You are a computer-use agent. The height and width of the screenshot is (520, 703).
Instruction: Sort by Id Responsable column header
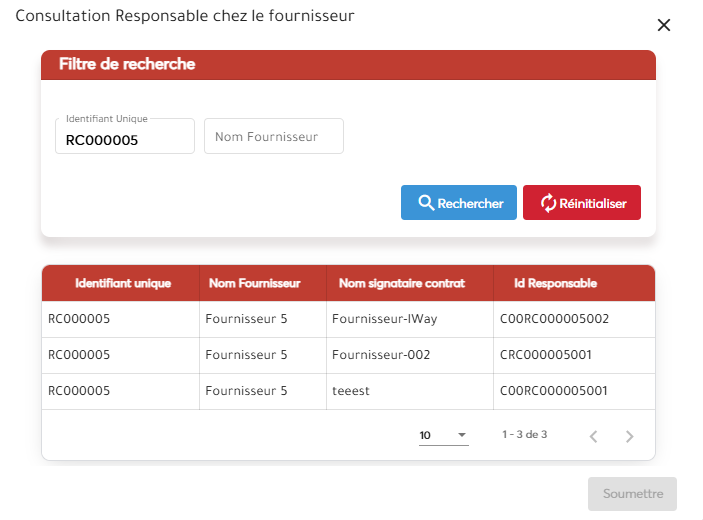(x=555, y=283)
